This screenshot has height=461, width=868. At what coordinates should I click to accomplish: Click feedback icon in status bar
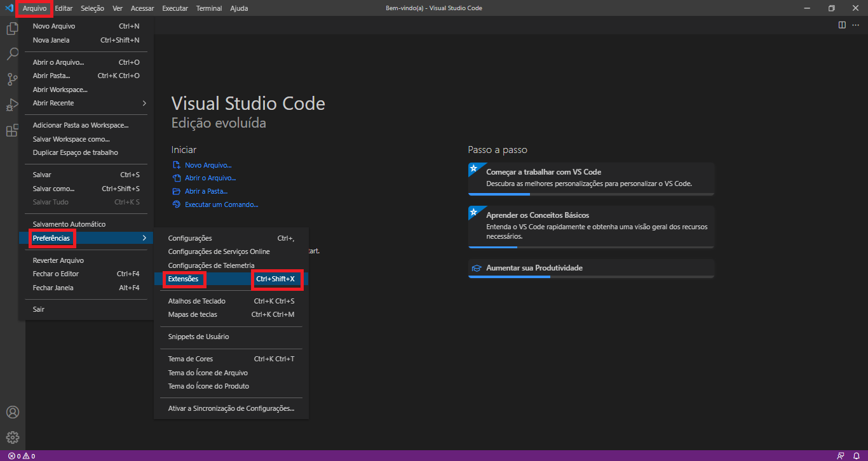841,456
